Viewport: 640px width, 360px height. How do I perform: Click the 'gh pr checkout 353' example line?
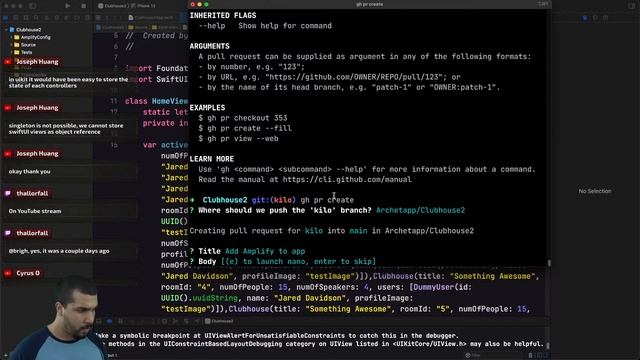point(243,118)
